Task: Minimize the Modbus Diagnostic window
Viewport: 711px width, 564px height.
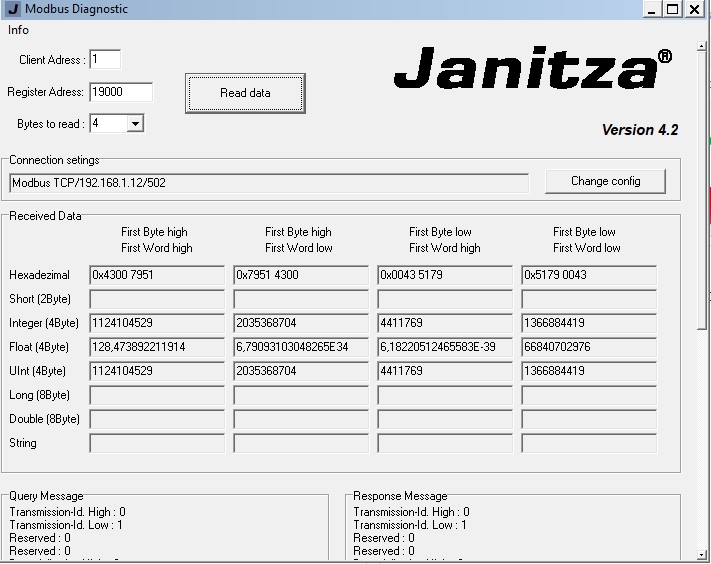Action: 652,9
